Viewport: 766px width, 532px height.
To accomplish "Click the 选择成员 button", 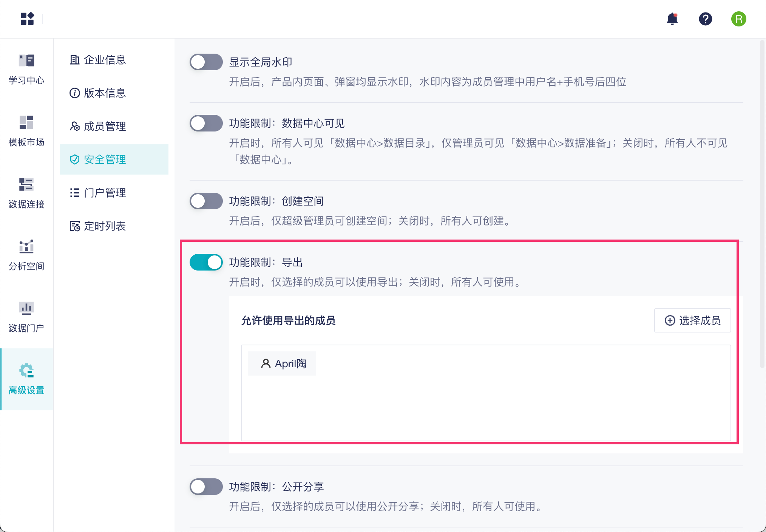I will (x=692, y=320).
